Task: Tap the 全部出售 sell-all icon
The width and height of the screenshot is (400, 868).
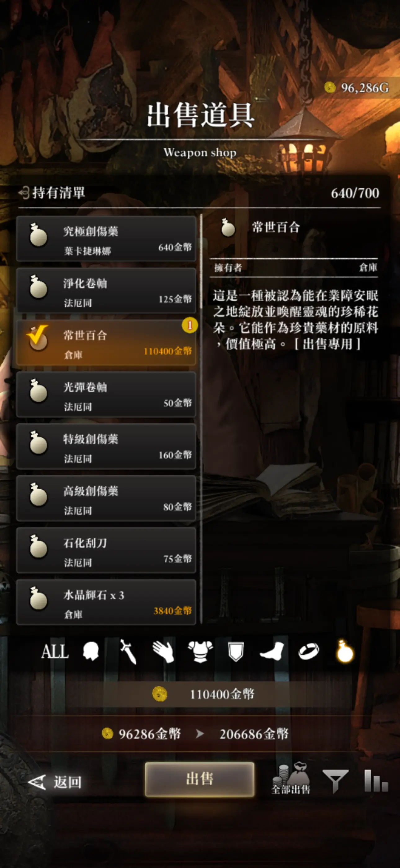Action: [291, 779]
